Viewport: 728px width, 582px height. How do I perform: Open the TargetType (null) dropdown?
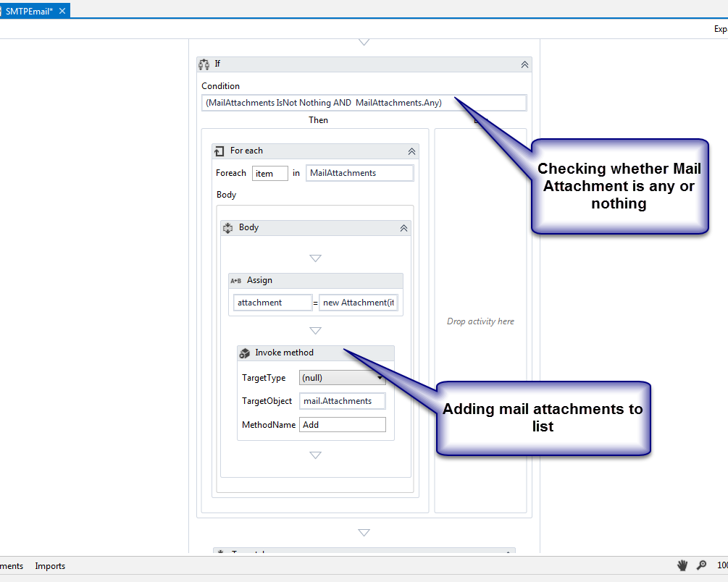(x=342, y=378)
